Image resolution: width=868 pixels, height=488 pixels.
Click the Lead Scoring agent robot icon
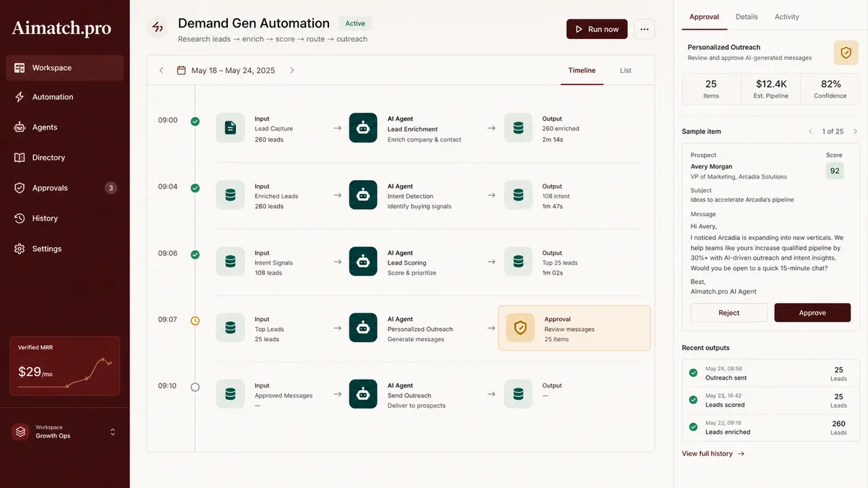point(363,261)
